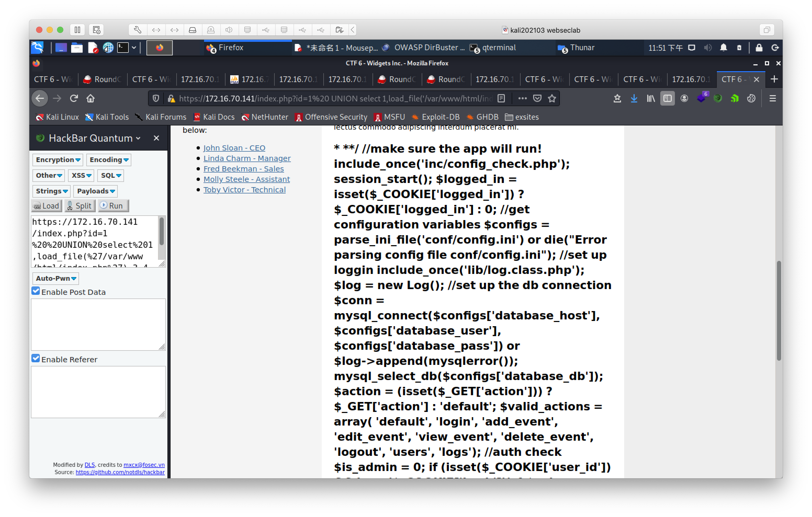Screen dimensions: 812x517
Task: Open the Firefox home page icon
Action: click(90, 99)
